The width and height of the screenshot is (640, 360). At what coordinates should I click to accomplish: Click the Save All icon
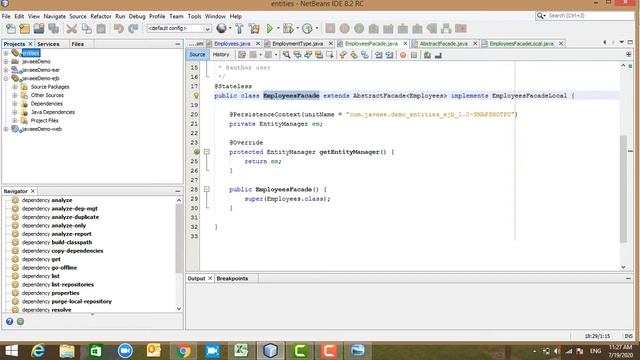click(53, 29)
